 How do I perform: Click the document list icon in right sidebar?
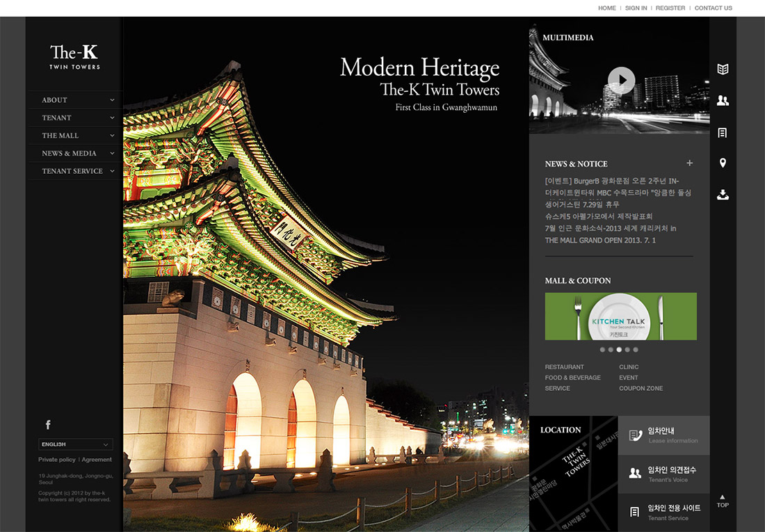point(723,133)
